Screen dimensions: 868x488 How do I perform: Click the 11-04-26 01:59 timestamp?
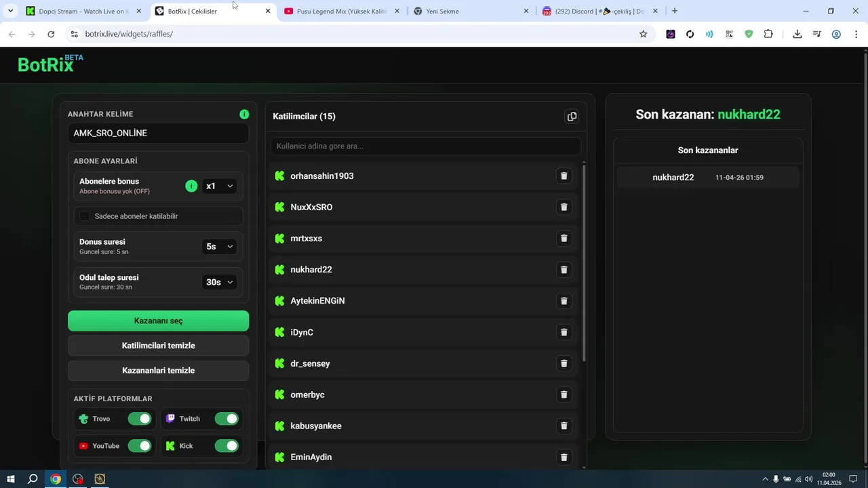(739, 178)
